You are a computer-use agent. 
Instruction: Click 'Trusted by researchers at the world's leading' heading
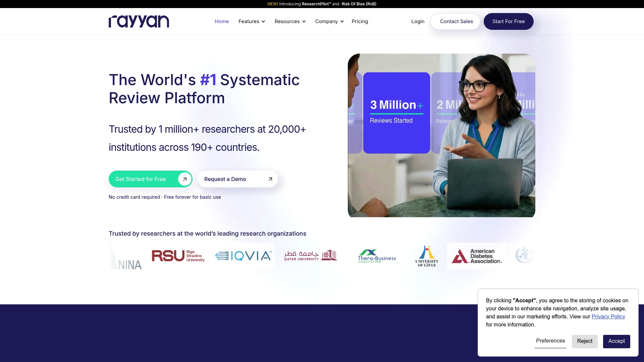point(207,234)
